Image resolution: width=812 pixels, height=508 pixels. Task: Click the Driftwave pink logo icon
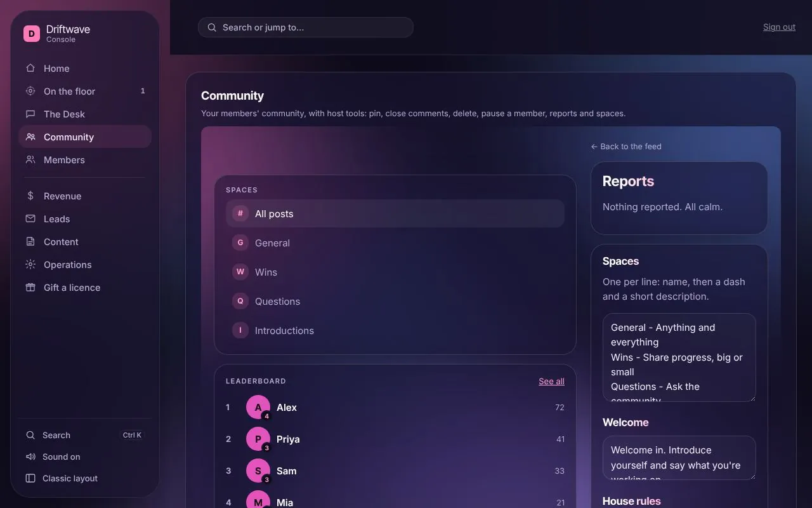tap(32, 34)
